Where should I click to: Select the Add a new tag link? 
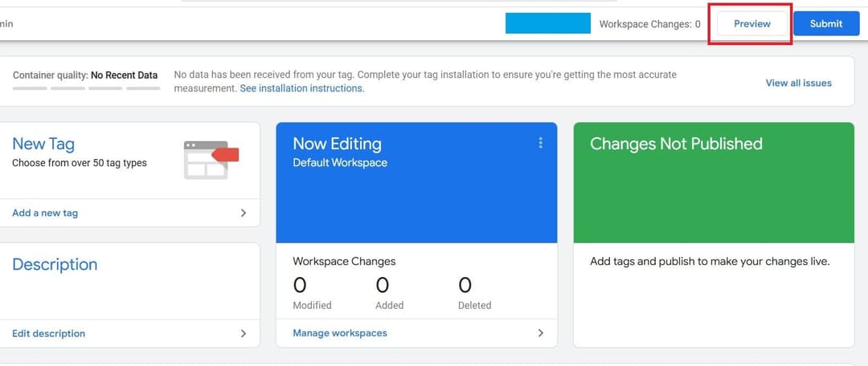(x=45, y=213)
